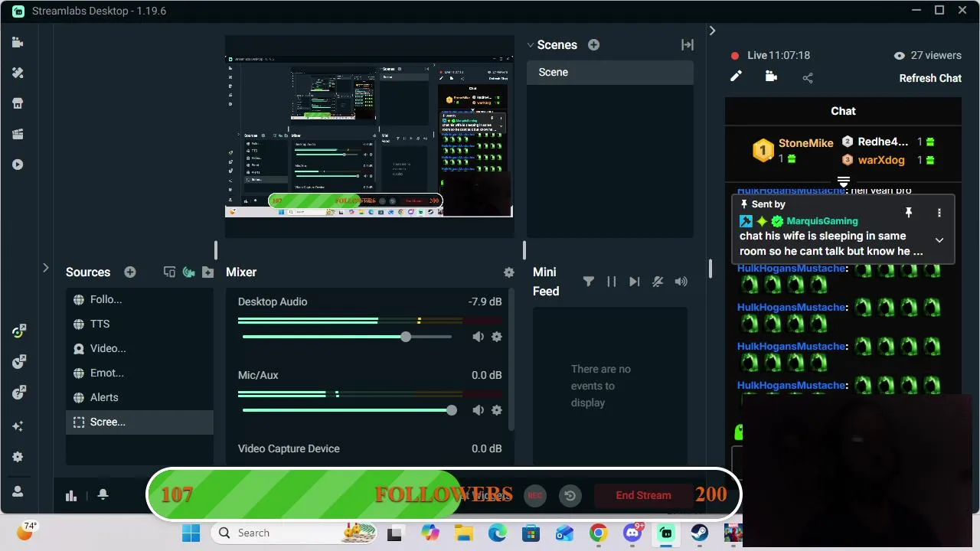Open the App Store sidebar icon
980x551 pixels.
tap(18, 103)
